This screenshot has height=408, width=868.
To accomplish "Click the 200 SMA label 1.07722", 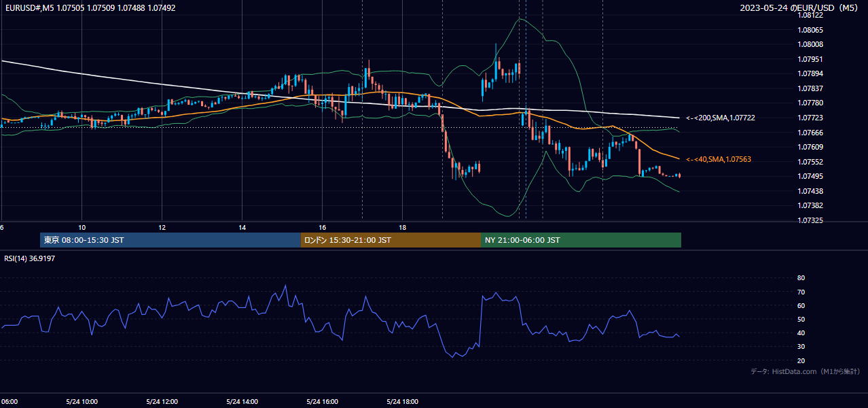I will [721, 118].
